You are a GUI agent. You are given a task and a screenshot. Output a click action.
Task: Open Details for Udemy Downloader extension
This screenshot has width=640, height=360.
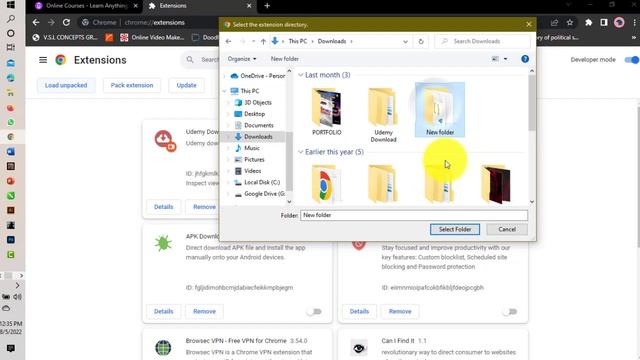click(x=164, y=207)
